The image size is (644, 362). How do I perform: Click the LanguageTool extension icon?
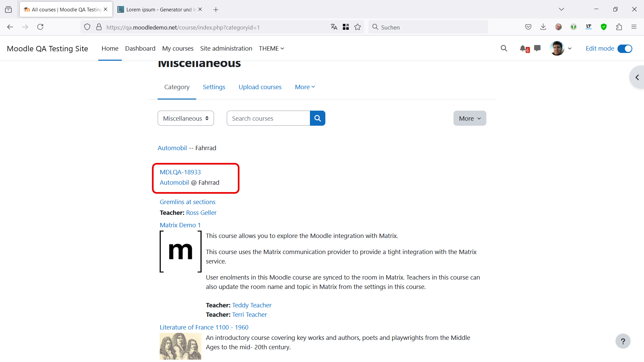click(589, 27)
